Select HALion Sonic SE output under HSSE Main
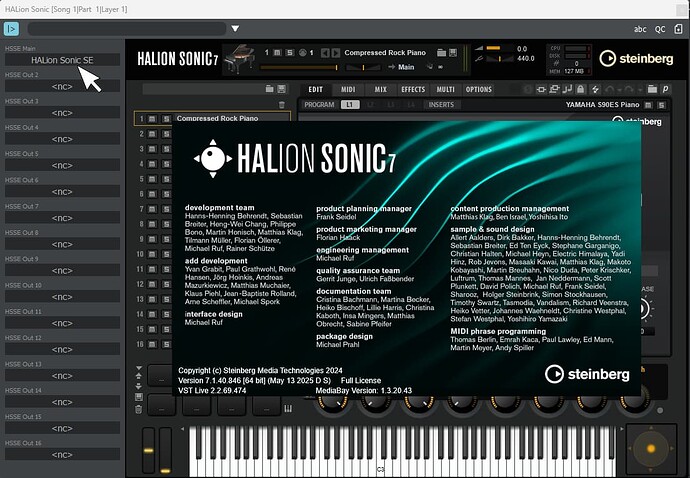This screenshot has width=690, height=478. pyautogui.click(x=62, y=60)
